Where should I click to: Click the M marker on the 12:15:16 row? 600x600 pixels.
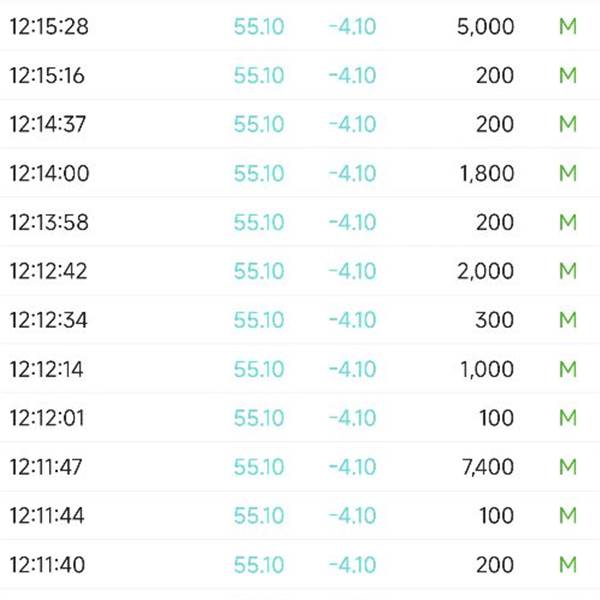coord(568,76)
